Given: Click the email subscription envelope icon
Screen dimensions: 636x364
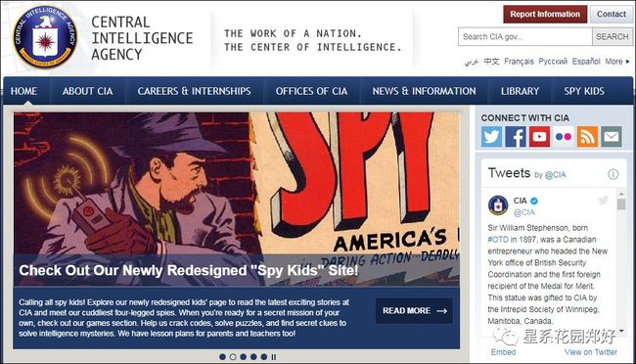Looking at the screenshot, I should point(612,136).
